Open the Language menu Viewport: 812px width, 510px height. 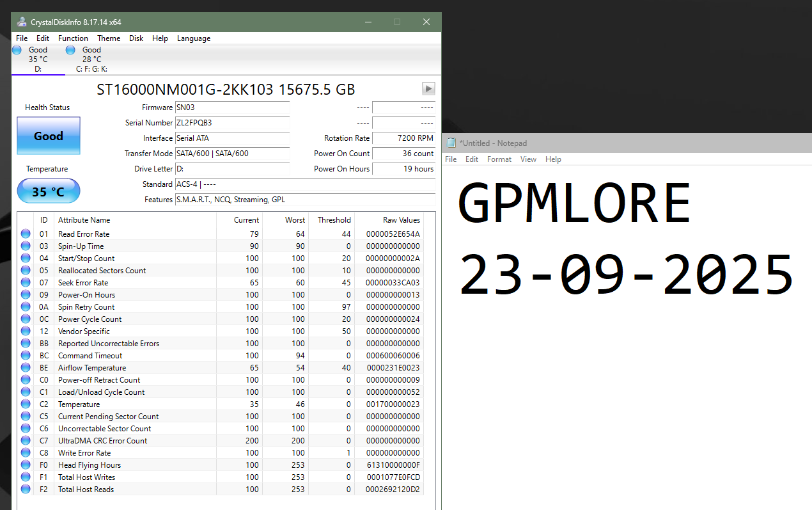tap(194, 38)
